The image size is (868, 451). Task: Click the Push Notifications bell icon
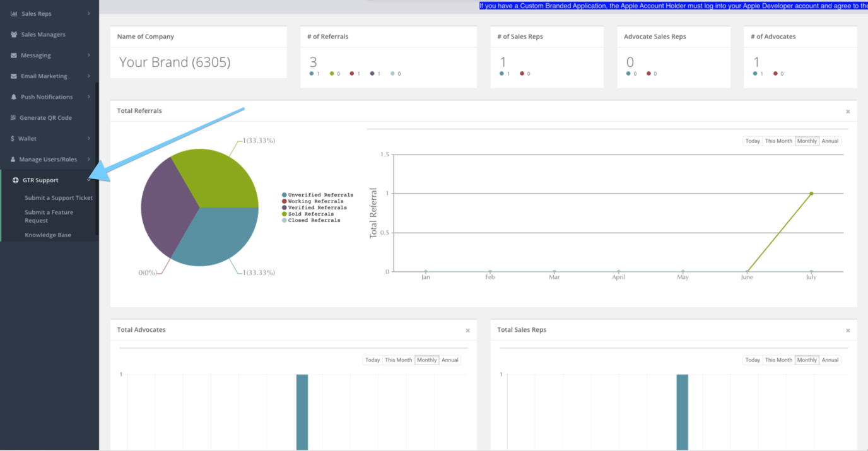point(14,97)
